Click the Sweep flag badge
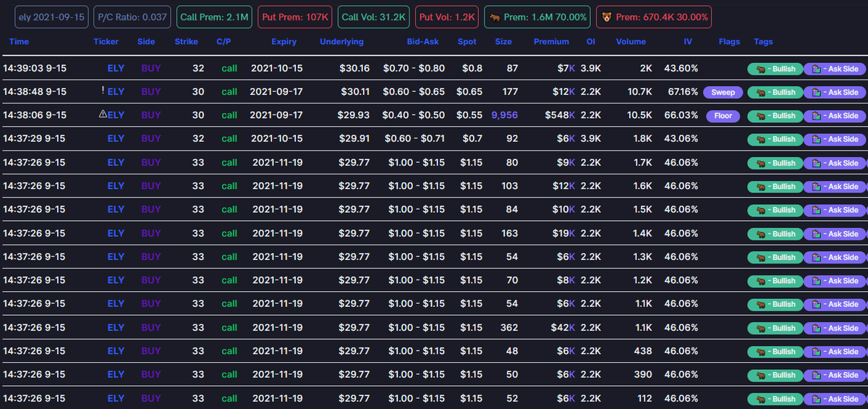The width and height of the screenshot is (868, 409). tap(723, 93)
